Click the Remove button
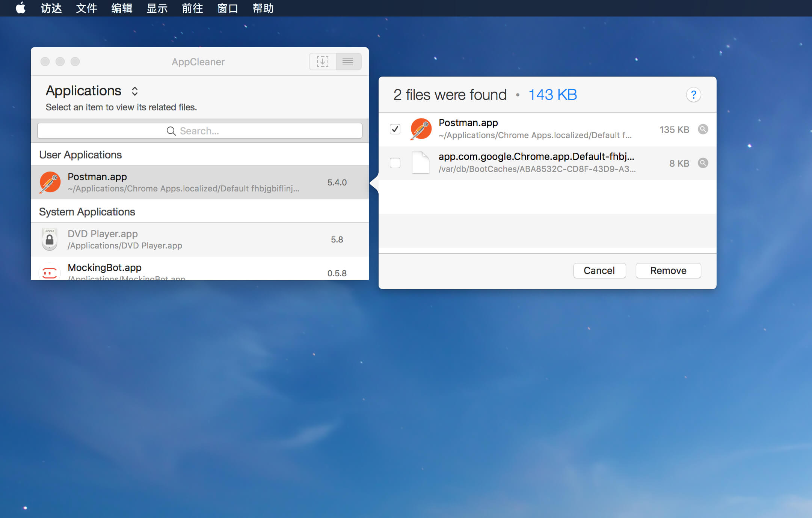812x518 pixels. pos(668,271)
